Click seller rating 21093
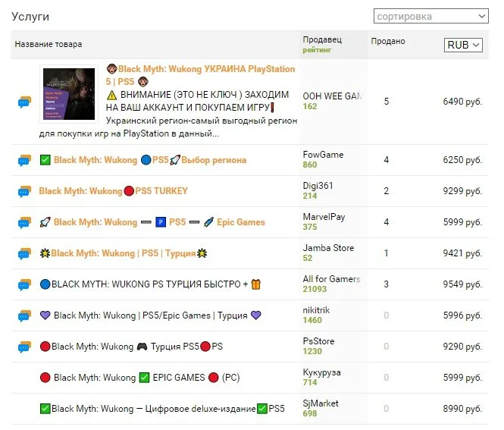Screen dimensions: 504x430 coord(315,289)
